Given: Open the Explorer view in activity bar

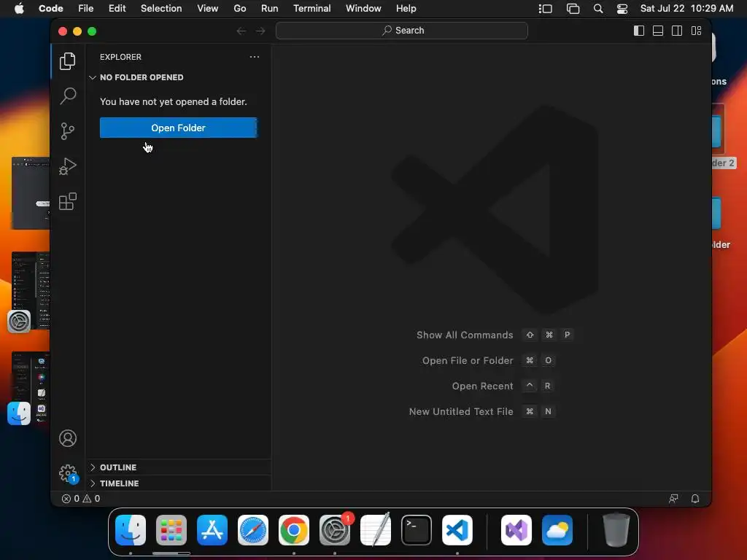Looking at the screenshot, I should (x=68, y=61).
